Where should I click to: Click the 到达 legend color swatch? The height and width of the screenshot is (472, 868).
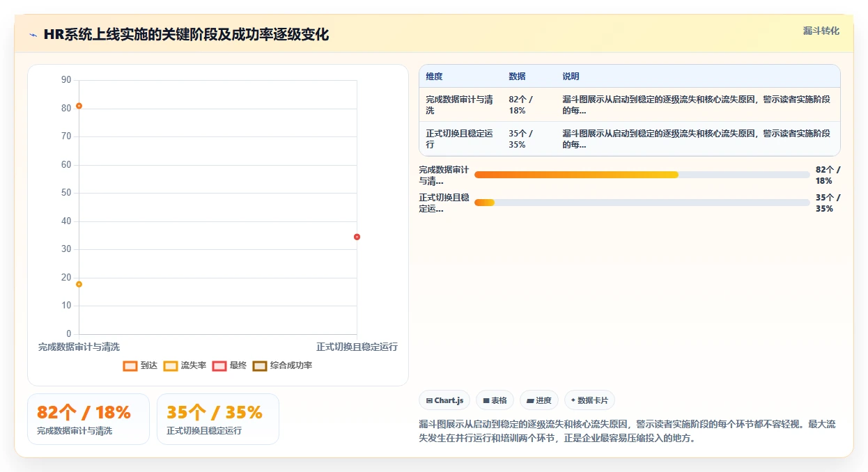tap(130, 366)
